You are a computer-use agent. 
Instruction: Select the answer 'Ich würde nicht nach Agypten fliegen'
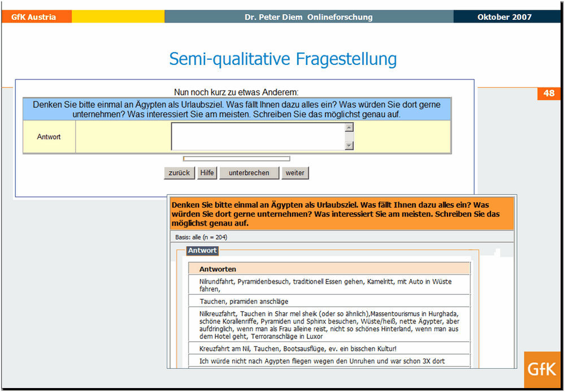coord(329,361)
